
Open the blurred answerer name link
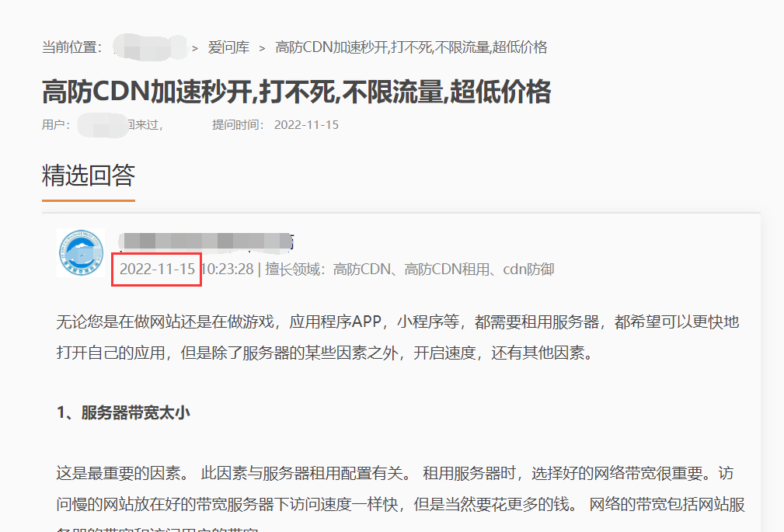click(x=207, y=242)
